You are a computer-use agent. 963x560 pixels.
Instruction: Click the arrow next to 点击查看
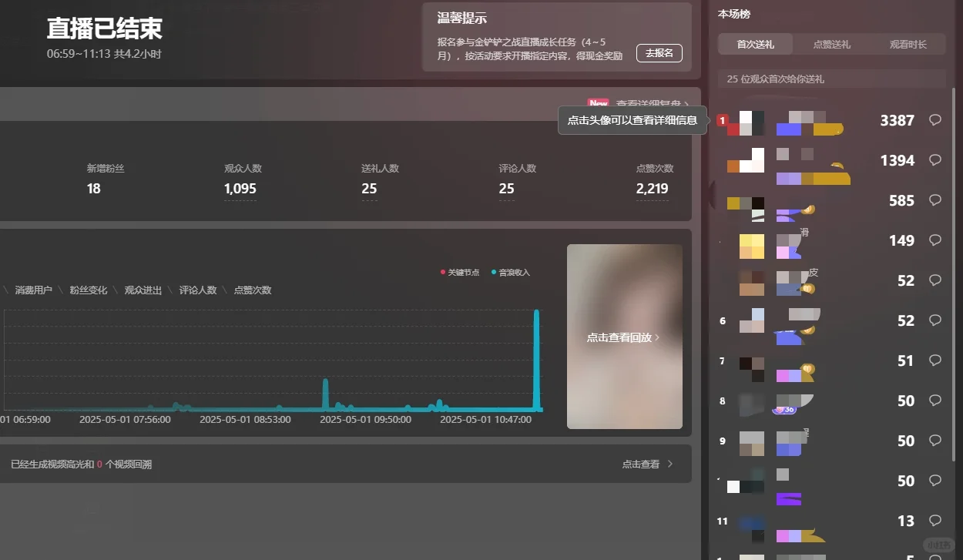point(670,464)
